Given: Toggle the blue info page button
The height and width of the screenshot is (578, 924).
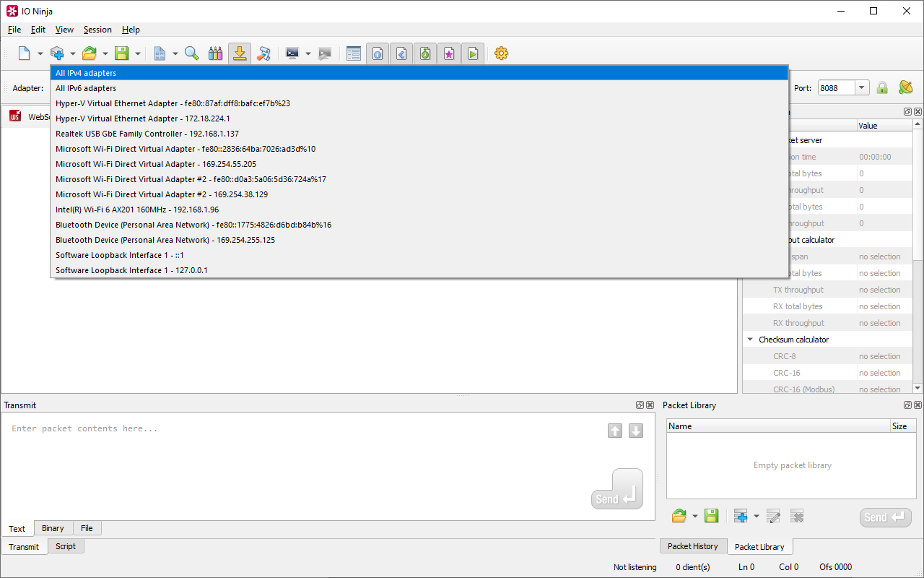Looking at the screenshot, I should pyautogui.click(x=378, y=53).
